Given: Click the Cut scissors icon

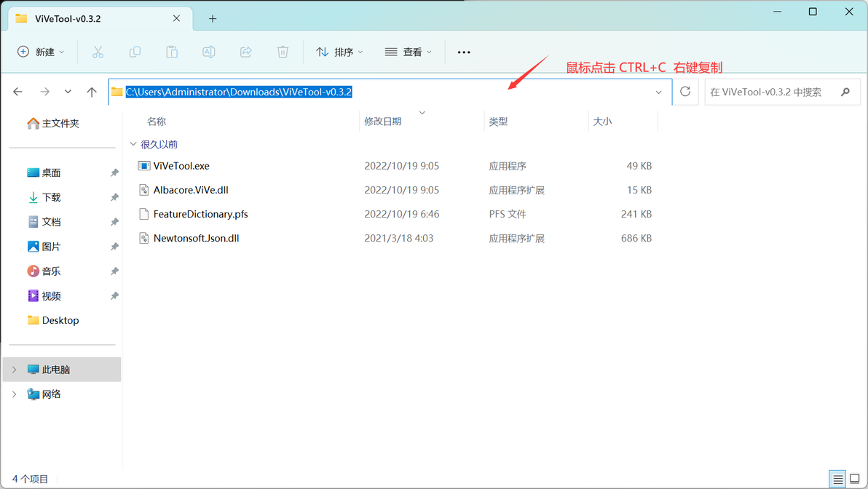Looking at the screenshot, I should tap(98, 52).
